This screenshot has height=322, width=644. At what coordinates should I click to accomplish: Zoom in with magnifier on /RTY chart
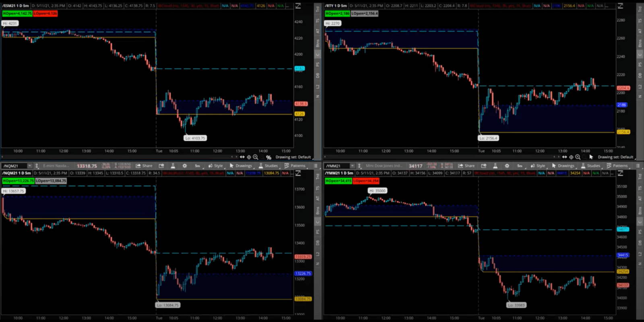pos(578,157)
